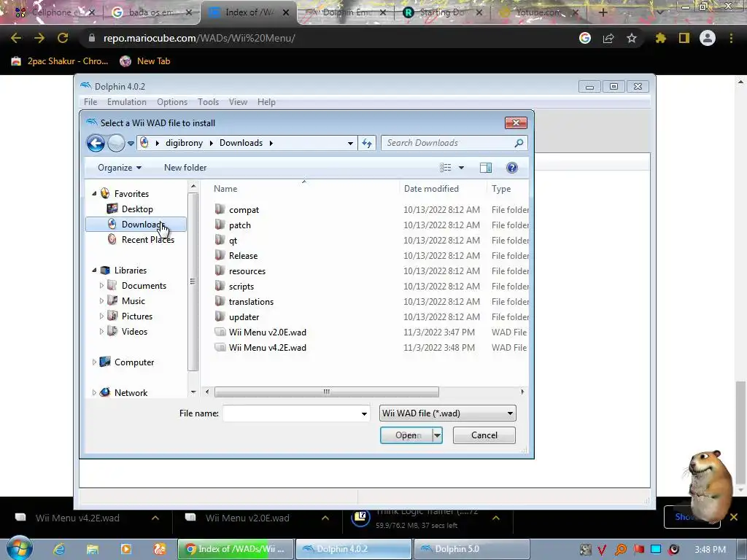Viewport: 747px width, 560px height.
Task: Open 2pac Shakur bookmark
Action: (60, 61)
